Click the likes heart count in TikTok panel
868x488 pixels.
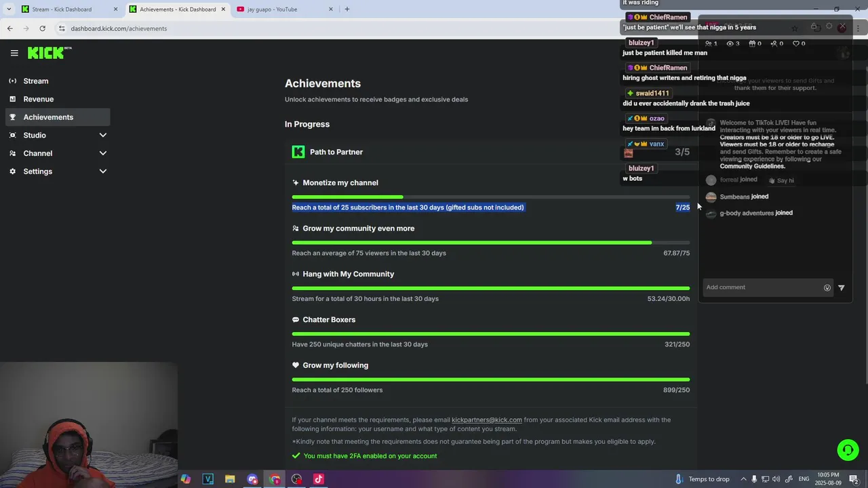click(799, 43)
